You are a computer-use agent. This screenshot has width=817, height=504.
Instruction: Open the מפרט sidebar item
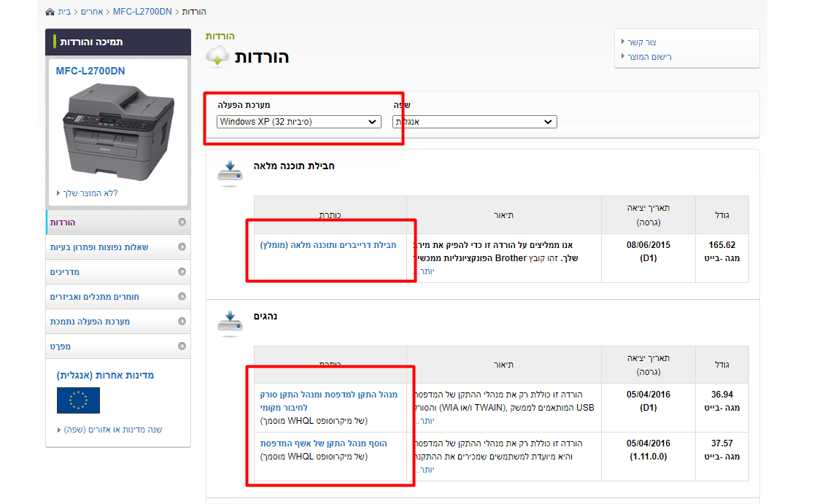pos(118,346)
